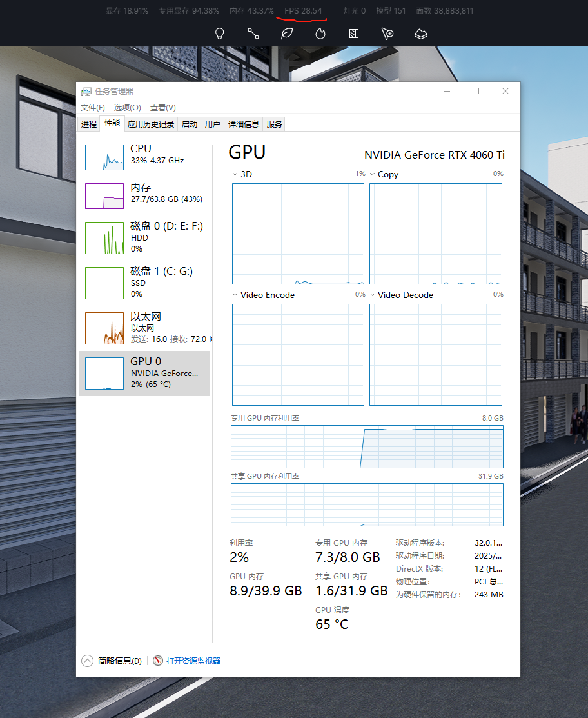588x718 pixels.
Task: Click the path node connector tool
Action: (253, 34)
